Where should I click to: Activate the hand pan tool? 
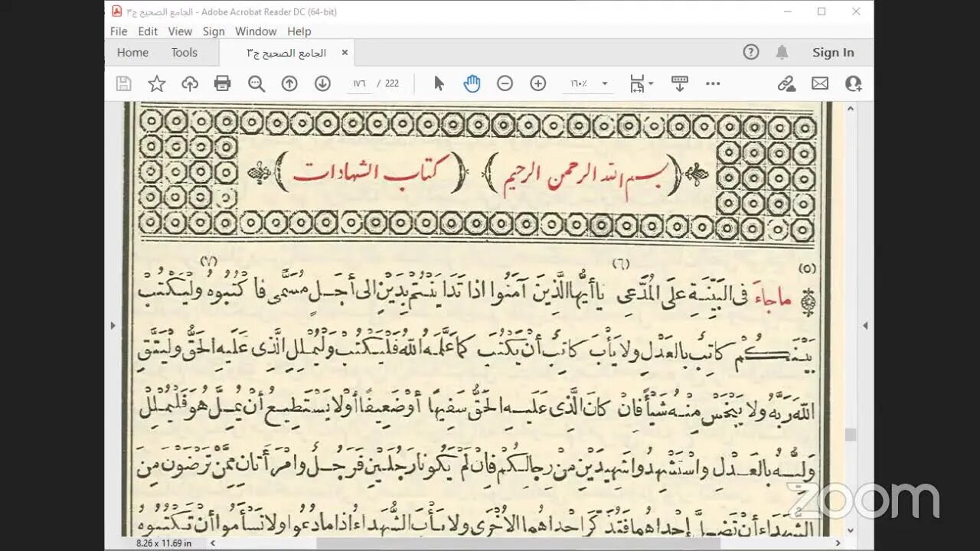click(472, 83)
